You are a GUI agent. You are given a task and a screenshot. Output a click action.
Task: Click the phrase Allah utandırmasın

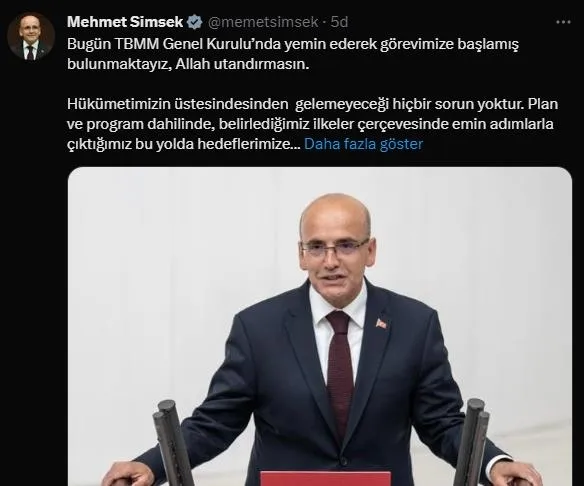pyautogui.click(x=242, y=64)
